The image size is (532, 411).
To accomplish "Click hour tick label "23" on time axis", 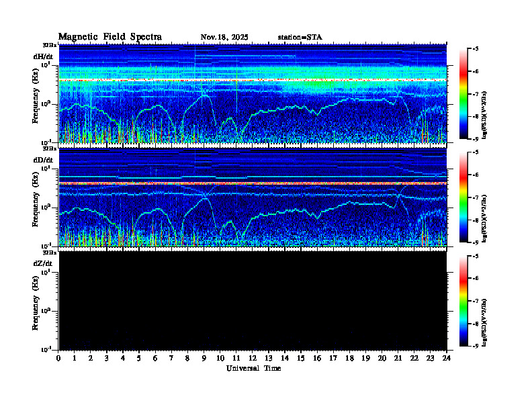I will 430,359.
